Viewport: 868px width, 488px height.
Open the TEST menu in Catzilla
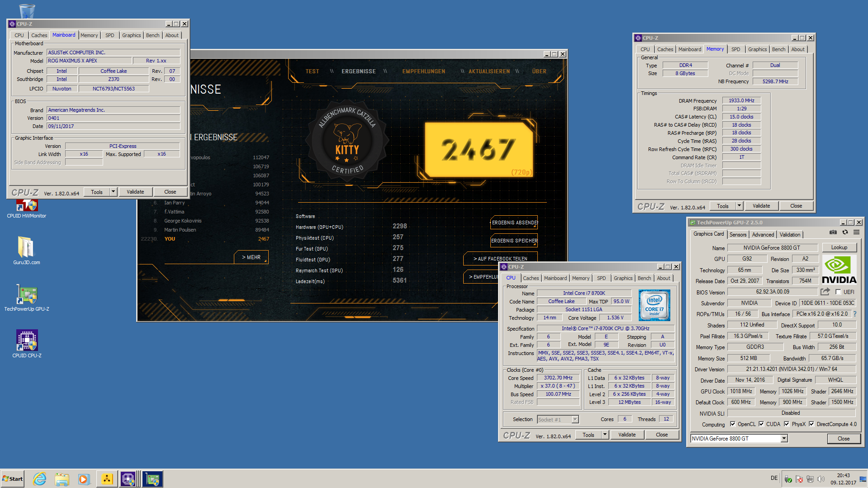(312, 71)
